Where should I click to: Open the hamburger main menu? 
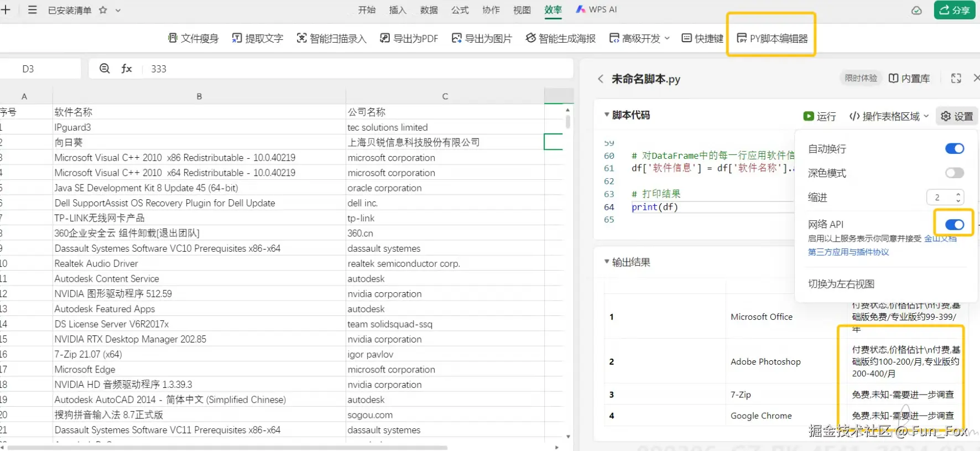click(x=33, y=10)
